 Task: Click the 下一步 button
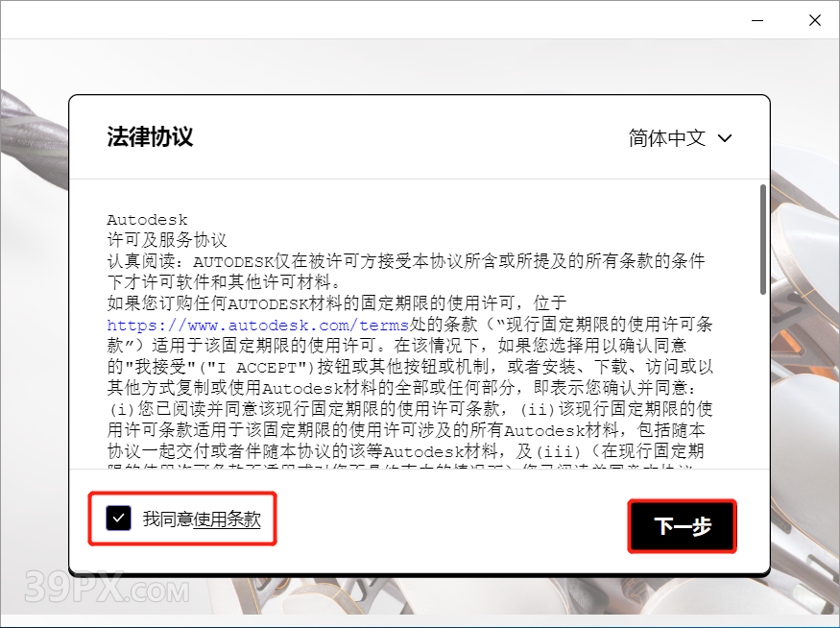[x=682, y=526]
